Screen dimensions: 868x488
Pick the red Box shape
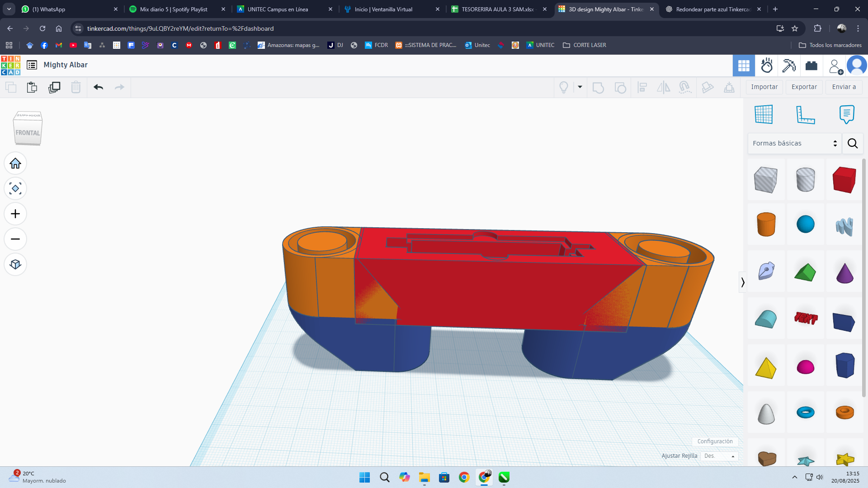pyautogui.click(x=844, y=179)
